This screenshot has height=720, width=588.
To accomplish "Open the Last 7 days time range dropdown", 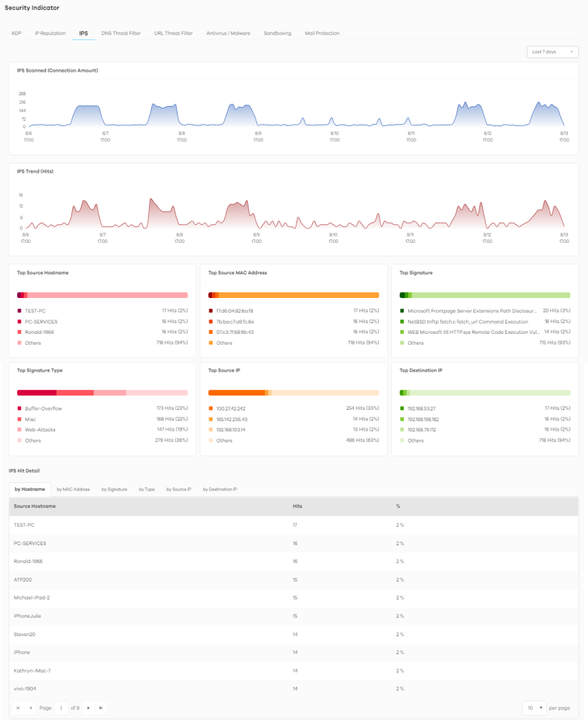I will 551,52.
